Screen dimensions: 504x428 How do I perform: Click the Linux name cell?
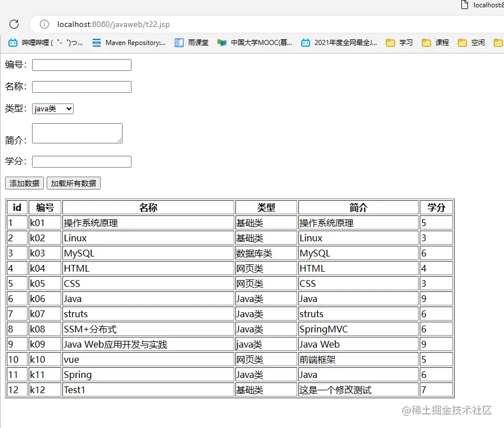(x=148, y=238)
